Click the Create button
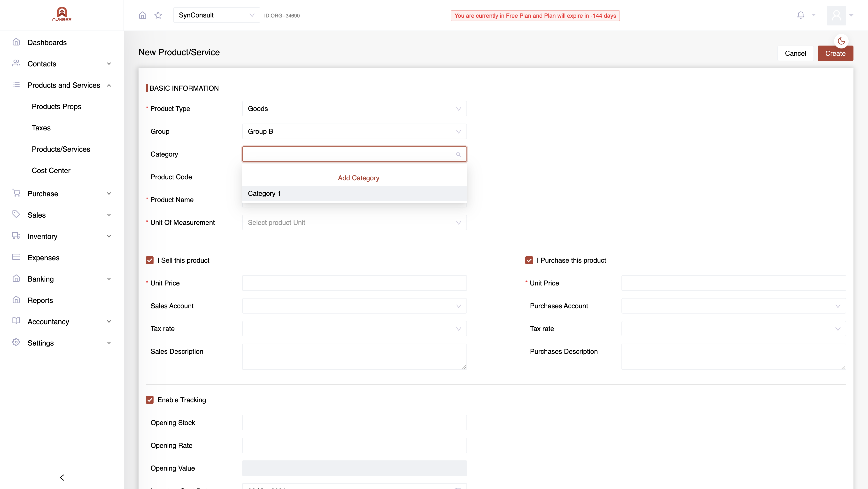This screenshot has height=489, width=868. (835, 53)
